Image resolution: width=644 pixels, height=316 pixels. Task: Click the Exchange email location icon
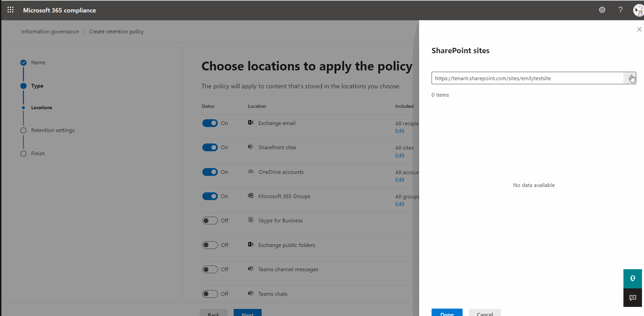251,123
